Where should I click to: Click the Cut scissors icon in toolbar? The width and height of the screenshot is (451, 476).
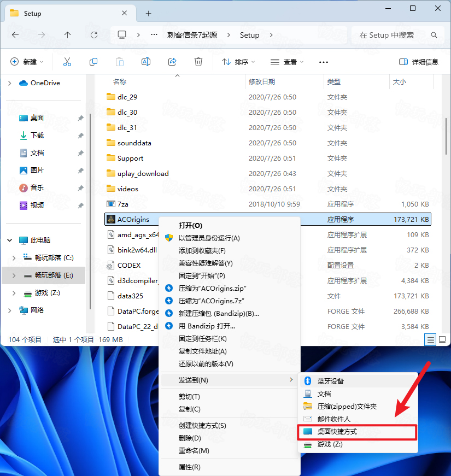[x=67, y=62]
